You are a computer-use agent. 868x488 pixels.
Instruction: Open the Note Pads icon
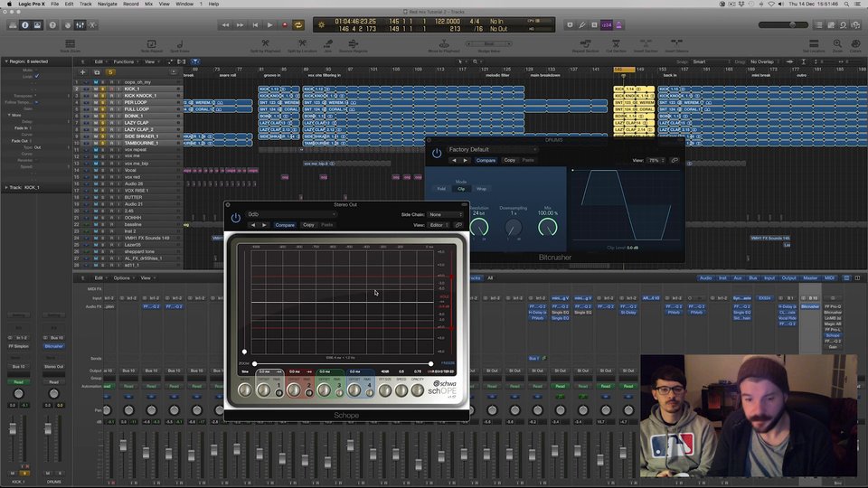coord(831,25)
